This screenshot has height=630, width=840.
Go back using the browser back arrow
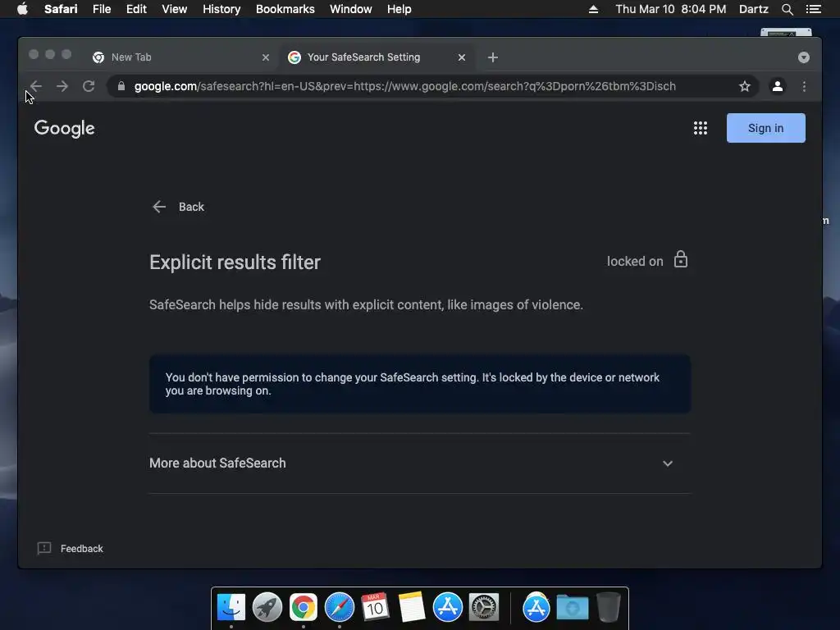[36, 86]
